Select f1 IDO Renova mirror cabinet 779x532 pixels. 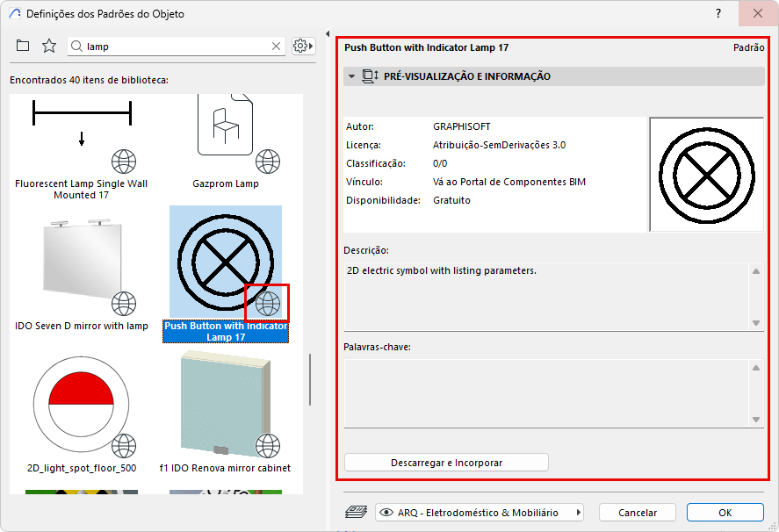pos(226,403)
